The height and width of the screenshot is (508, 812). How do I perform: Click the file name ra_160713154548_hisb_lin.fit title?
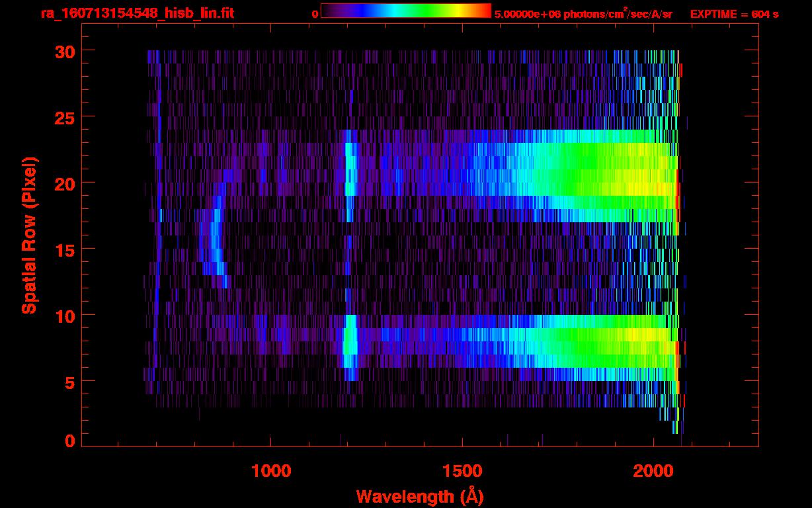[137, 13]
